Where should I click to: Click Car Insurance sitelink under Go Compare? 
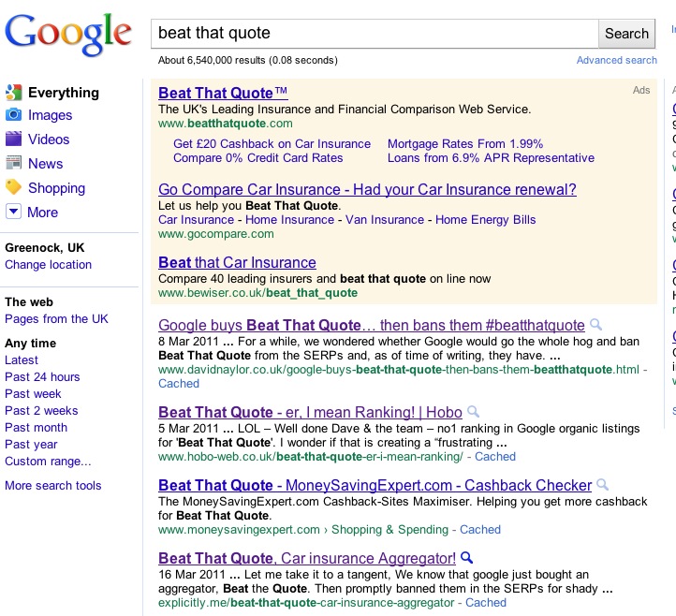click(x=197, y=219)
